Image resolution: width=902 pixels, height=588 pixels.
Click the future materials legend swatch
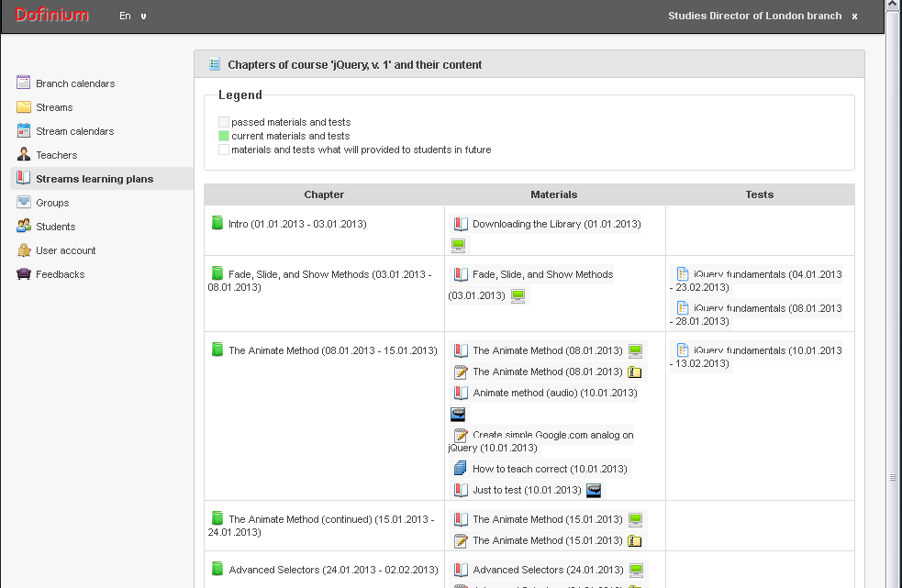[224, 150]
